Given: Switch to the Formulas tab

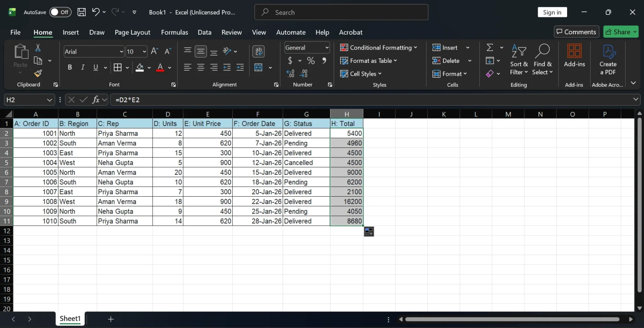Looking at the screenshot, I should [x=175, y=32].
